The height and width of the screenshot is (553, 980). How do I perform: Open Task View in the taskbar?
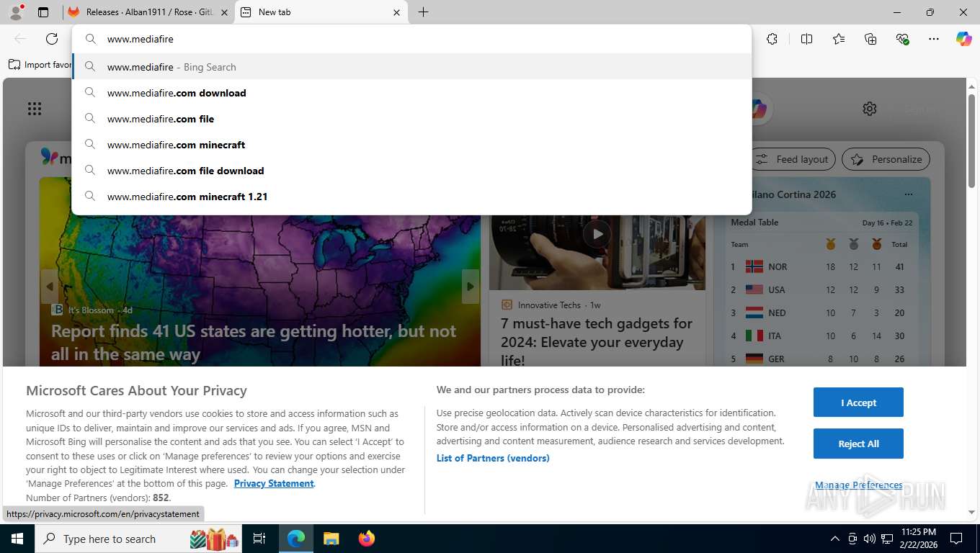259,539
